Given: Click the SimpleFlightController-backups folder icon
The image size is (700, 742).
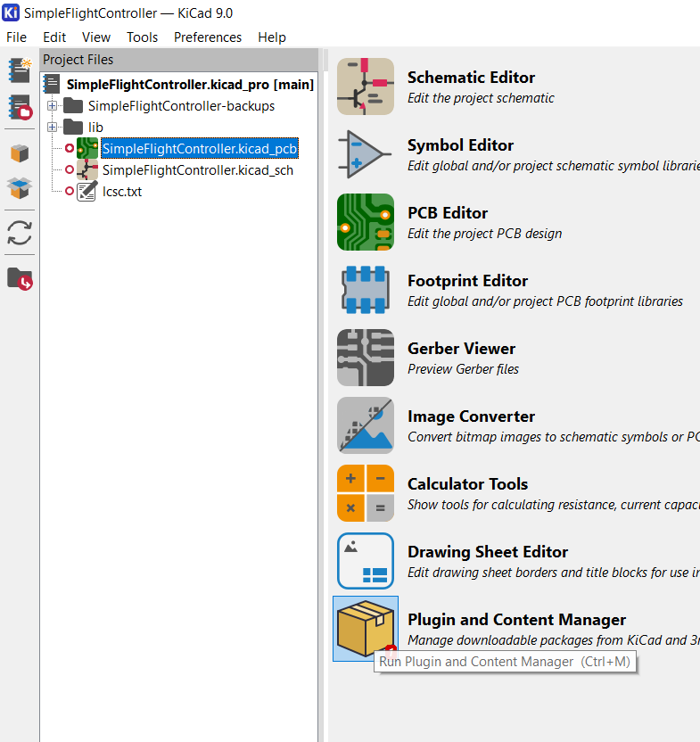Looking at the screenshot, I should coord(73,105).
